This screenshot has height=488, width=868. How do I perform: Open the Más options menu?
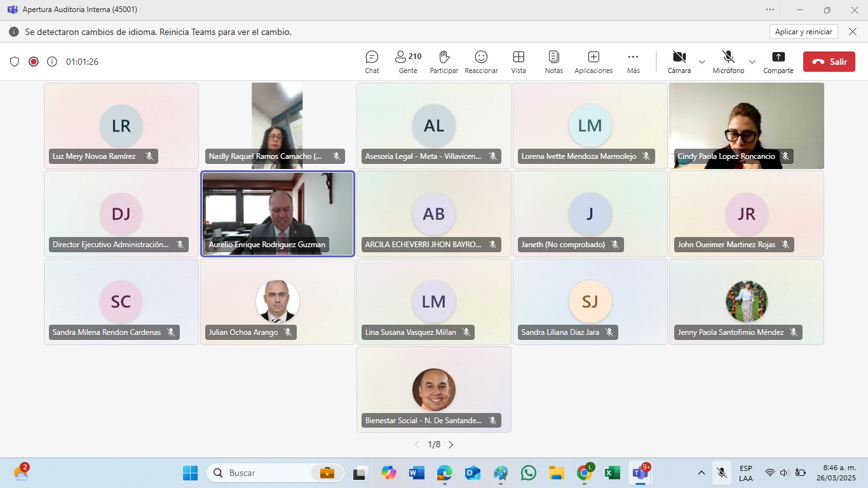pos(633,62)
